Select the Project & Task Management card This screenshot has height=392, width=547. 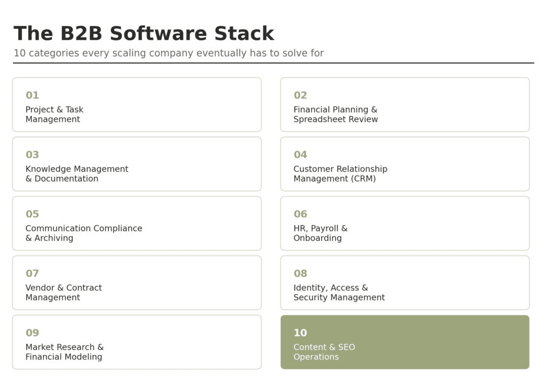pos(137,105)
